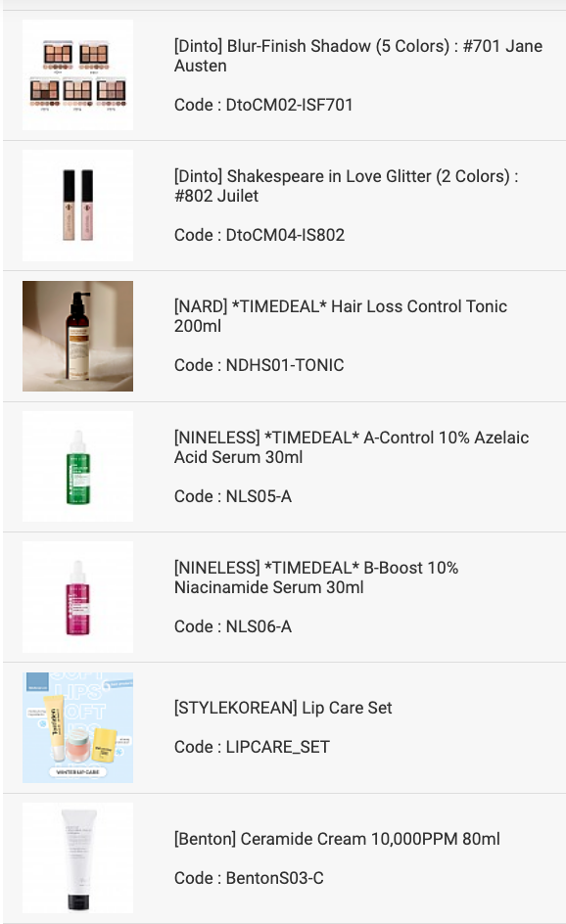Open B-Boost 10% Niacinamide Serum title

click(x=316, y=577)
